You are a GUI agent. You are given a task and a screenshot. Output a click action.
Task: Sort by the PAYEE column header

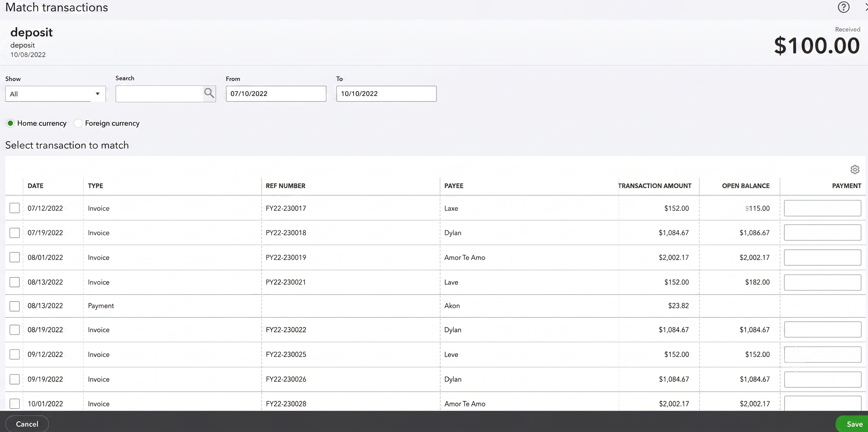(453, 186)
